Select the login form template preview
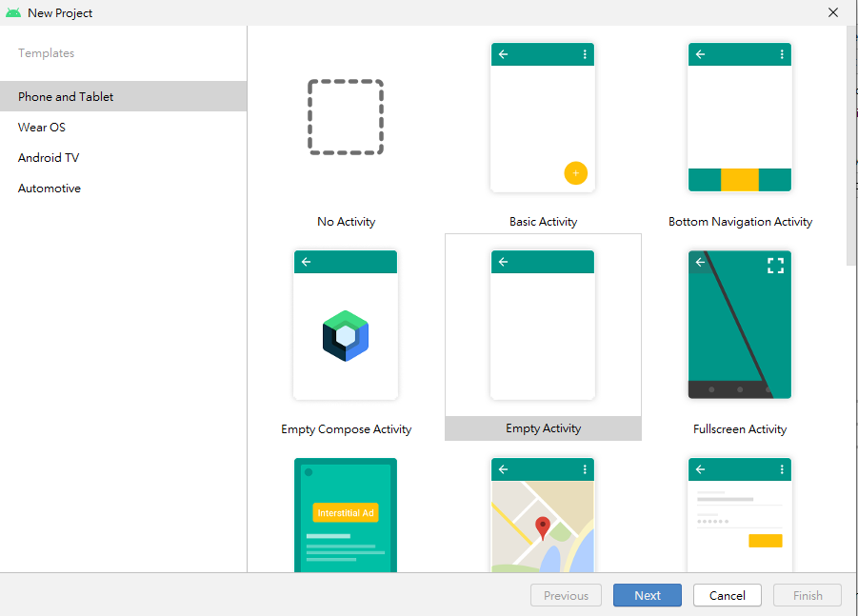The image size is (858, 616). pyautogui.click(x=740, y=515)
